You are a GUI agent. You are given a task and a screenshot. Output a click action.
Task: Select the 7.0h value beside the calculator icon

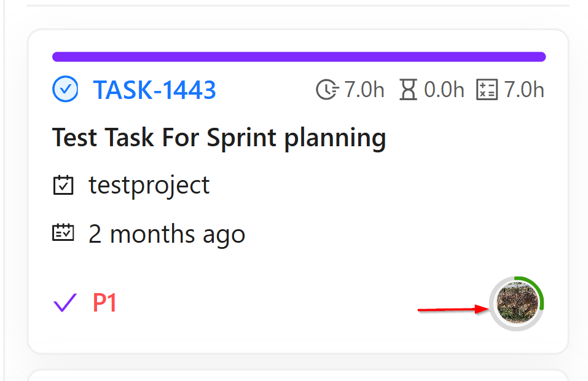pyautogui.click(x=524, y=90)
